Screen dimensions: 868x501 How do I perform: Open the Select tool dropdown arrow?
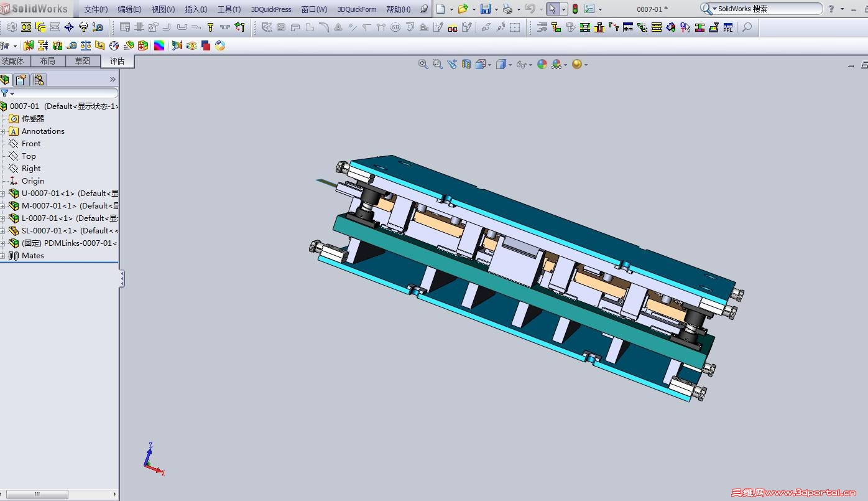[x=563, y=9]
